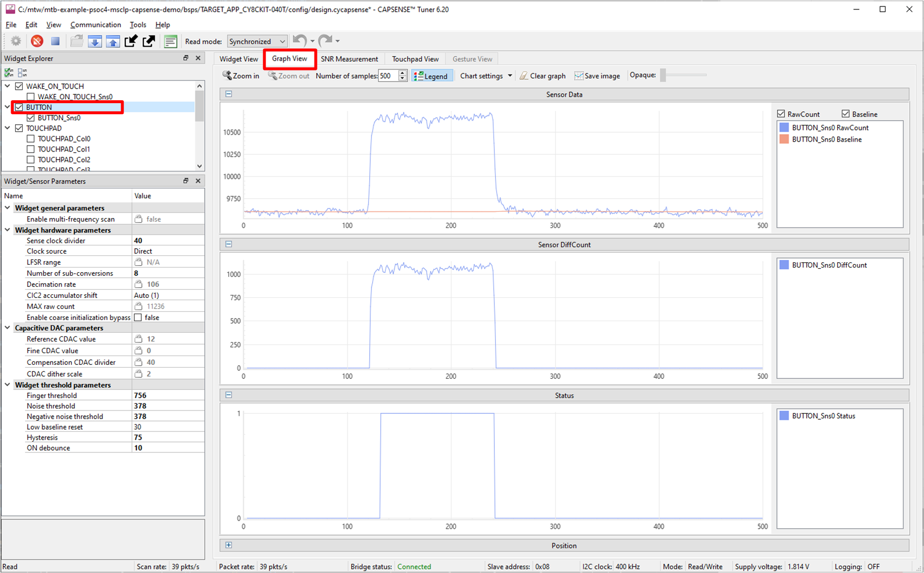Increase Number of samples with stepper up arrow

coord(402,73)
